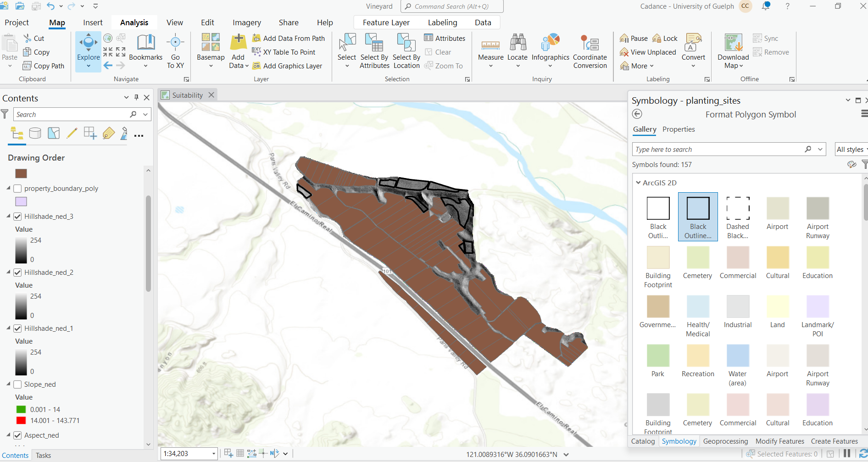The height and width of the screenshot is (462, 868).
Task: Switch to the Imagery ribbon tab
Action: (246, 22)
